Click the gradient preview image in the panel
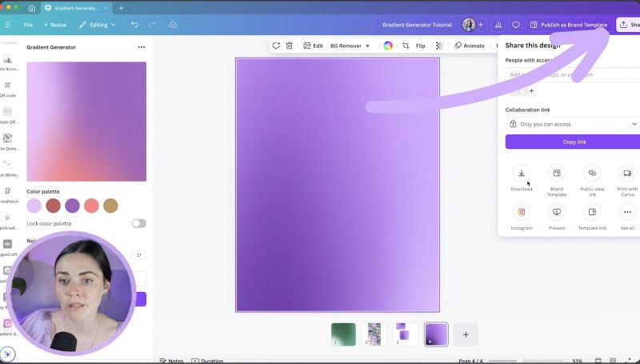Viewport: 640px width, 364px height. [x=86, y=122]
